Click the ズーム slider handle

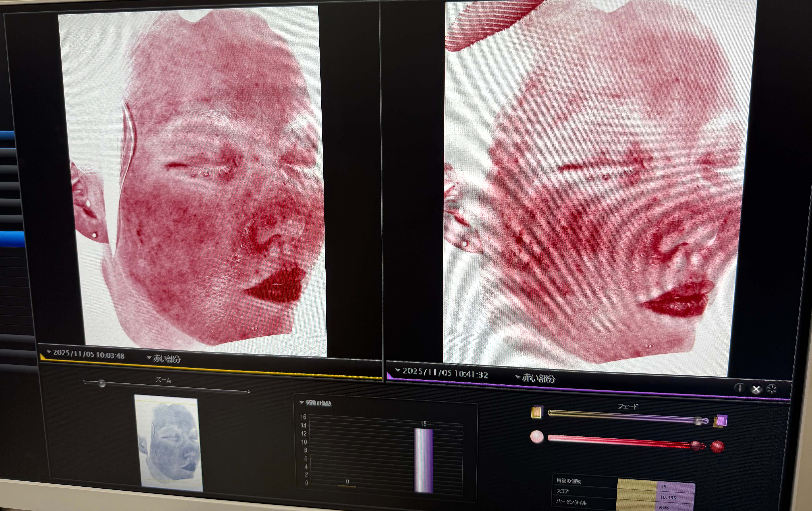(x=102, y=383)
